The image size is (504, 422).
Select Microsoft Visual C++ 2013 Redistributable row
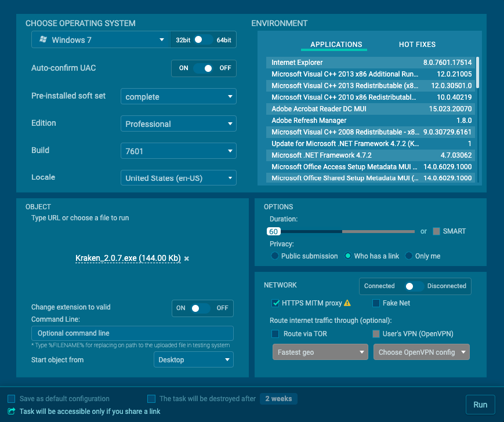pyautogui.click(x=370, y=86)
